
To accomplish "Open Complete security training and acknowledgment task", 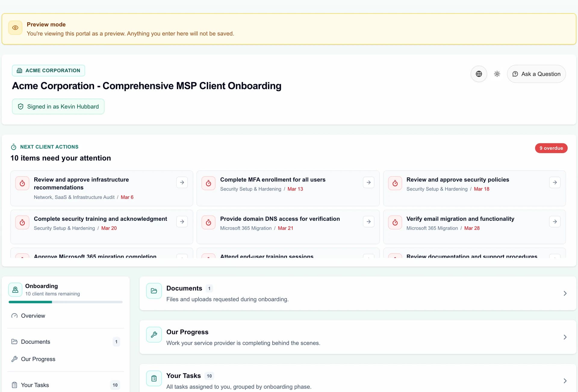I will tap(101, 227).
